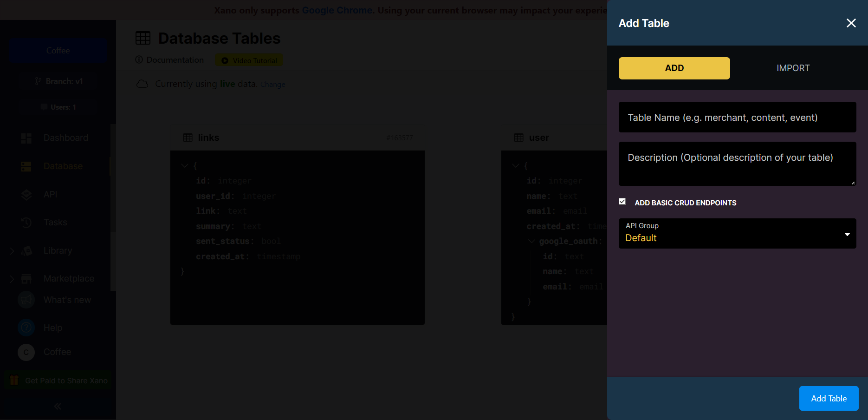Screen dimensions: 868x420
Task: Open the Documentation link
Action: click(x=175, y=60)
